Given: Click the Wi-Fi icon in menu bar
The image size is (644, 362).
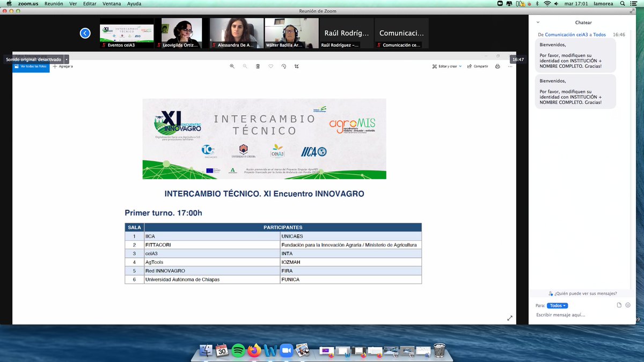Looking at the screenshot, I should pos(547,4).
